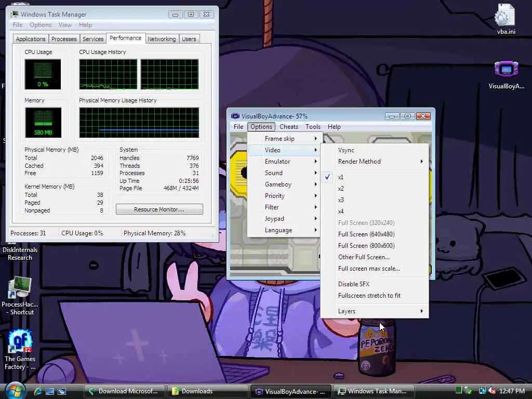Expand the Emulator submenu
This screenshot has width=532, height=399.
click(284, 162)
